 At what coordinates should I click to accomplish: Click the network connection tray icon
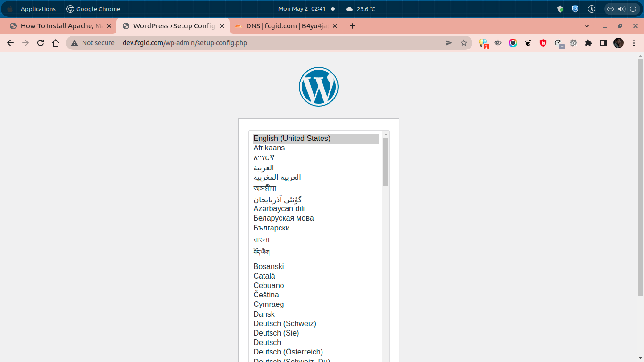[610, 9]
